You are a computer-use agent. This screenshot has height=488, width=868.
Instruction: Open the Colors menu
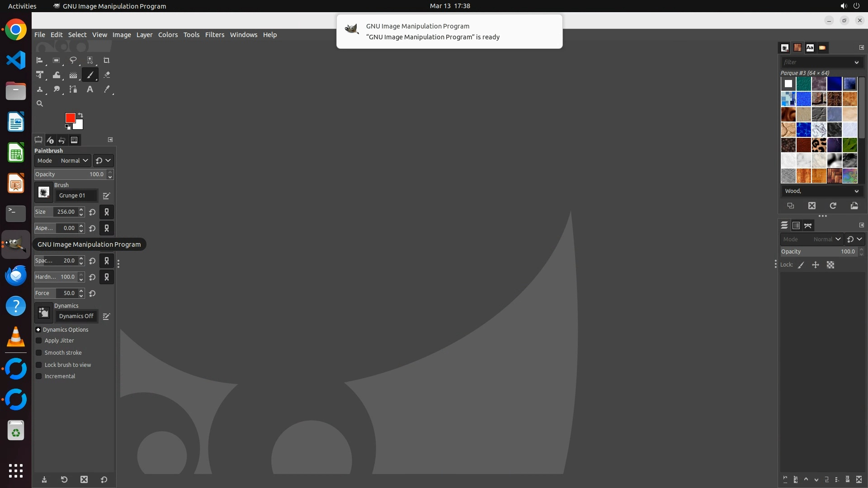pos(168,35)
